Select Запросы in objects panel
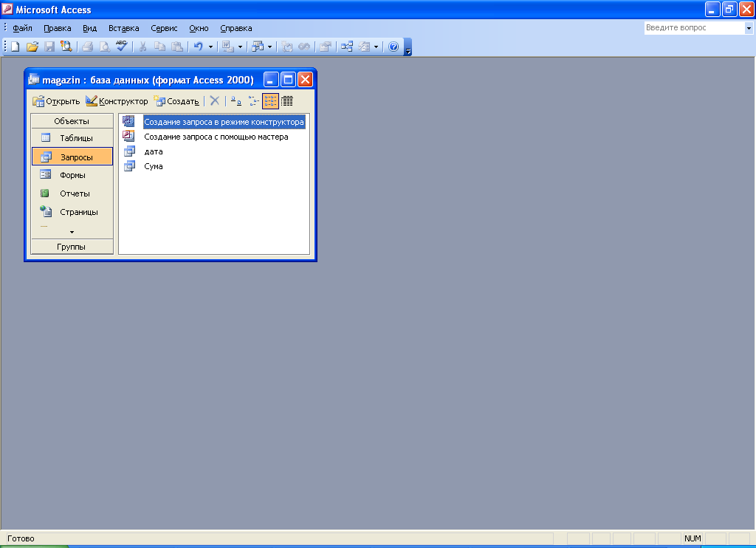The width and height of the screenshot is (756, 548). tap(72, 157)
